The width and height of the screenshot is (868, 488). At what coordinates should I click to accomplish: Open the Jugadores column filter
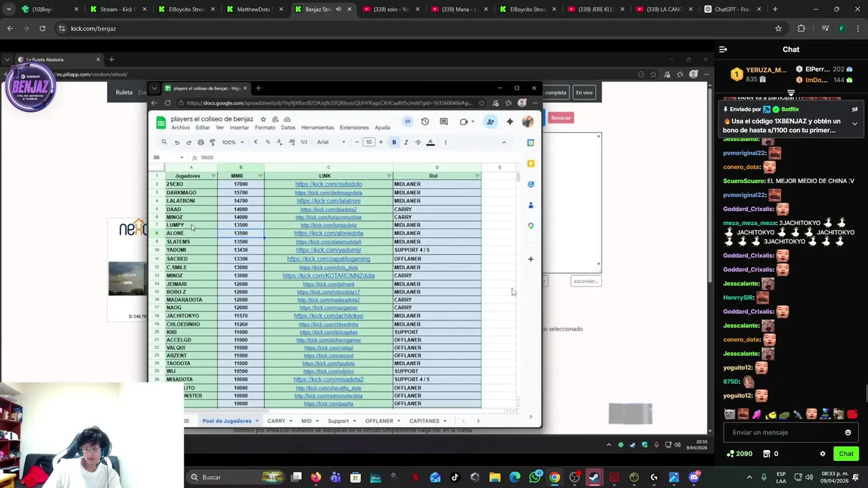[x=213, y=176]
